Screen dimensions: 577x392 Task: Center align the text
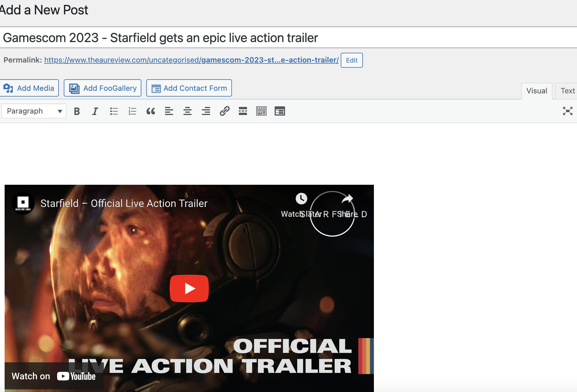(188, 111)
